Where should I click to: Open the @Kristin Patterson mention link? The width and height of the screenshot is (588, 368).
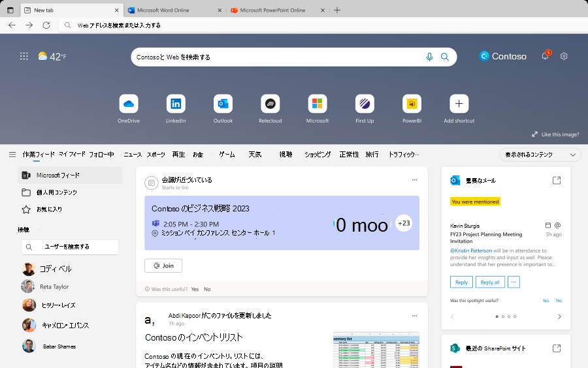click(471, 251)
